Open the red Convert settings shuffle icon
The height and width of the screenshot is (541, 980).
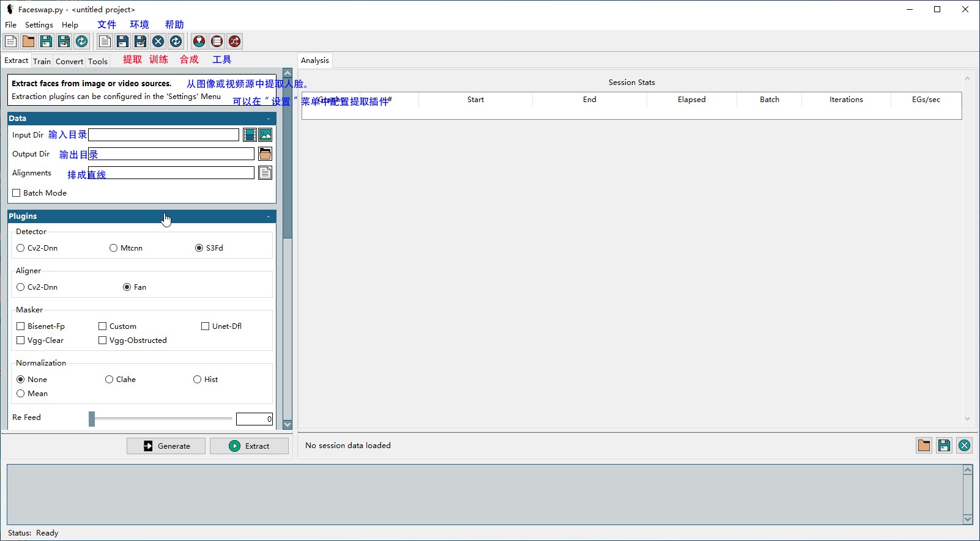click(x=234, y=42)
